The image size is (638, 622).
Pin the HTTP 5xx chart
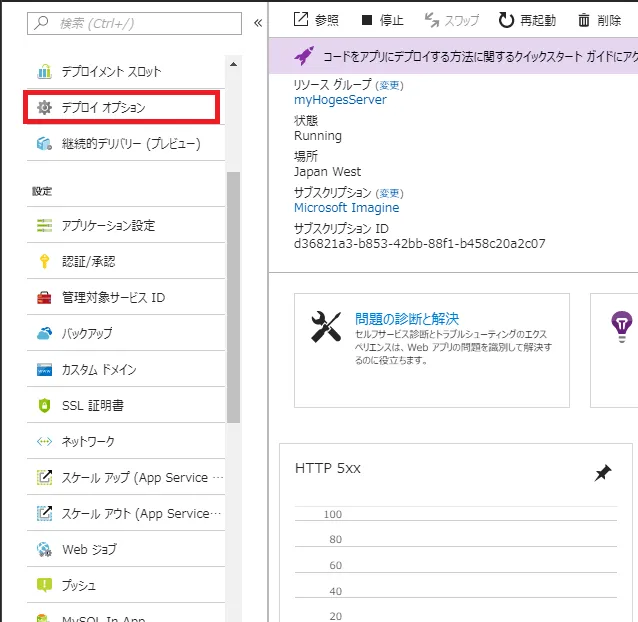click(x=602, y=473)
